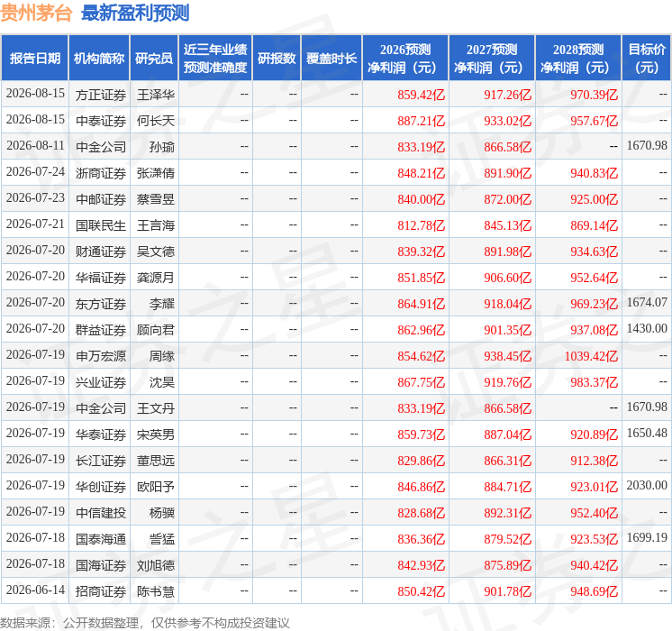Select 华创证券 institution cell

[101, 488]
